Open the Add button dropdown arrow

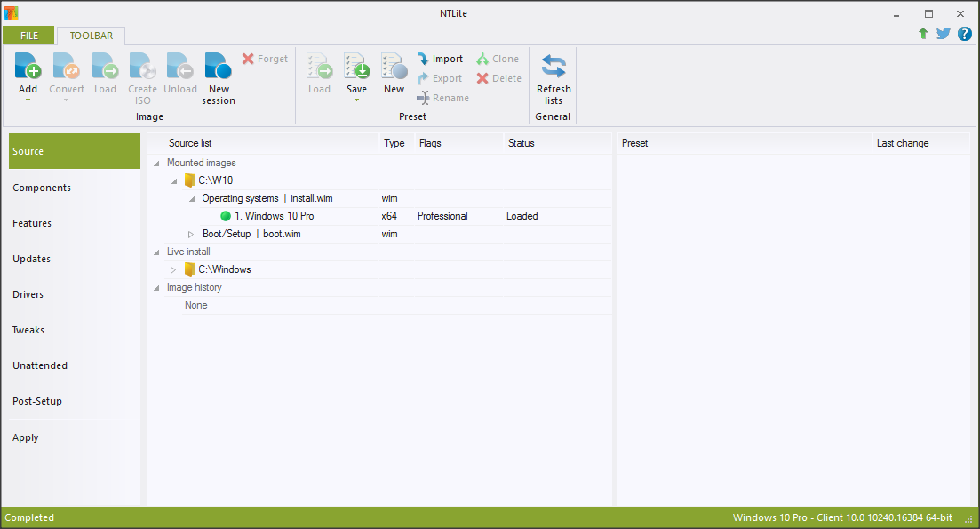click(x=28, y=100)
